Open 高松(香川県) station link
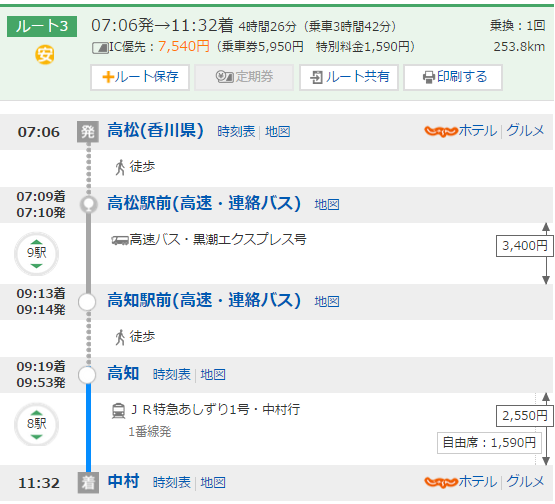The width and height of the screenshot is (555, 504). point(155,131)
